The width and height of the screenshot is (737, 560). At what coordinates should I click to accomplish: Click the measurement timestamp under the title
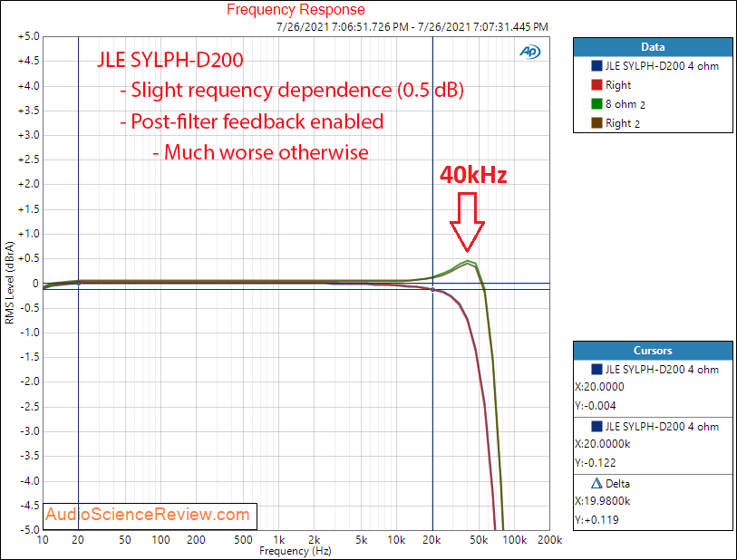(412, 27)
